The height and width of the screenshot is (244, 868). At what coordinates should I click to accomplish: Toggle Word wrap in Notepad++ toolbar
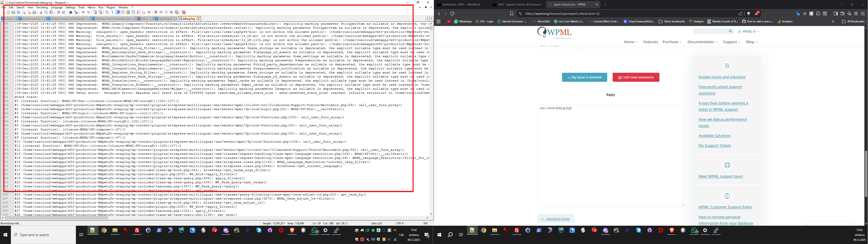pos(107,12)
